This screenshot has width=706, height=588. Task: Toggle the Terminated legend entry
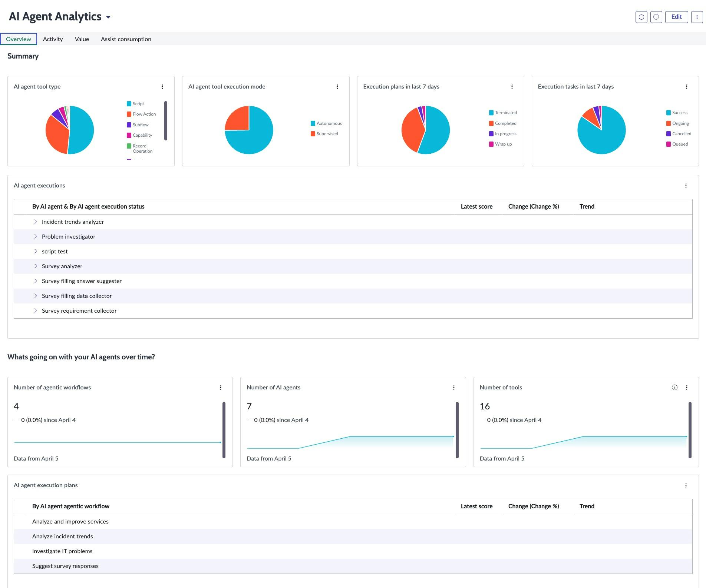tap(503, 112)
